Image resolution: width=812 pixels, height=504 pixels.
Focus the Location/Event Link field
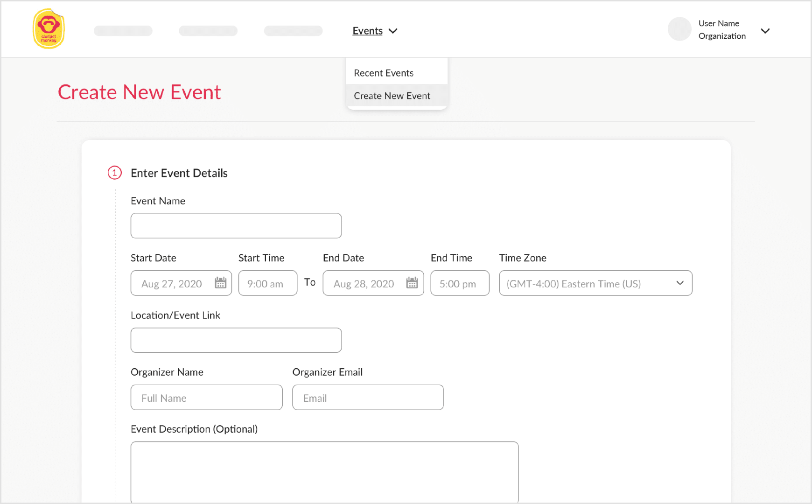236,340
